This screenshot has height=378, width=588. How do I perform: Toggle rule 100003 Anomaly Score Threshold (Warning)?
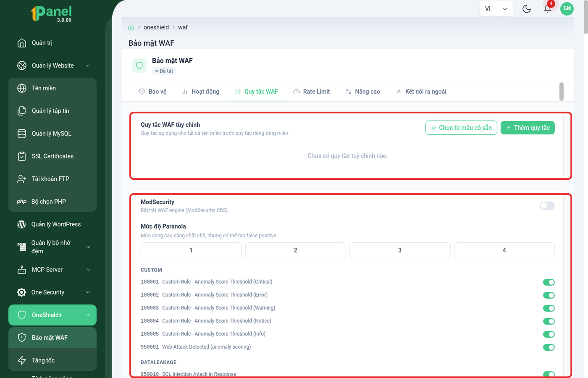point(549,308)
